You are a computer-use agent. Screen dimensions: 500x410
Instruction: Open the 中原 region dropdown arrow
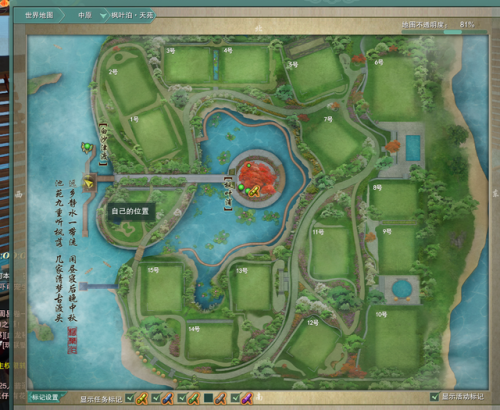(x=103, y=15)
